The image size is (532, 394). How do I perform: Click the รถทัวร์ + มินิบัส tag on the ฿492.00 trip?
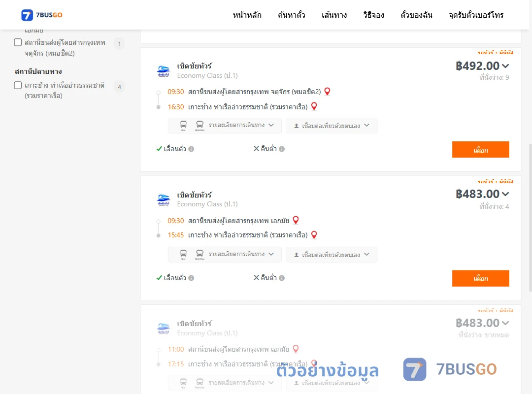pyautogui.click(x=496, y=53)
